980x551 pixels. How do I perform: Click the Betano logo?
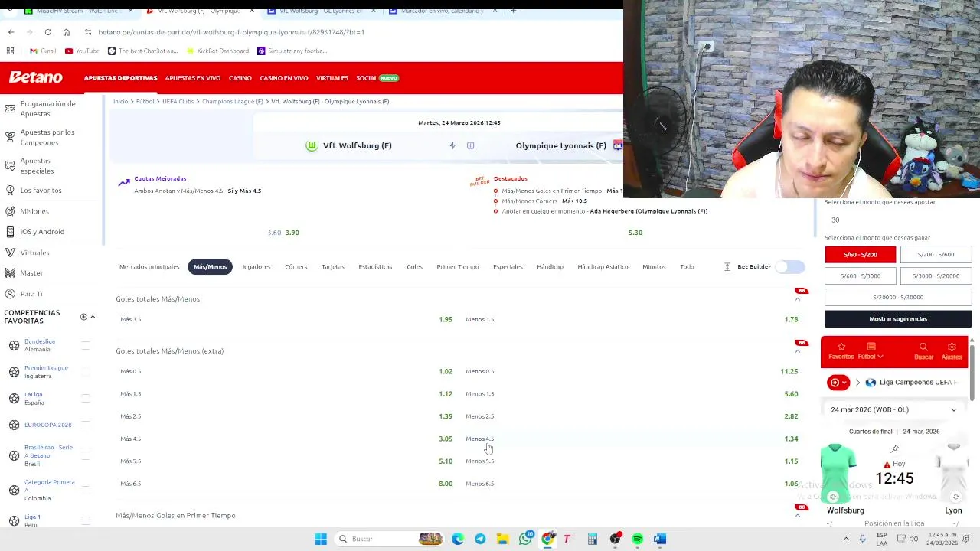pos(36,77)
